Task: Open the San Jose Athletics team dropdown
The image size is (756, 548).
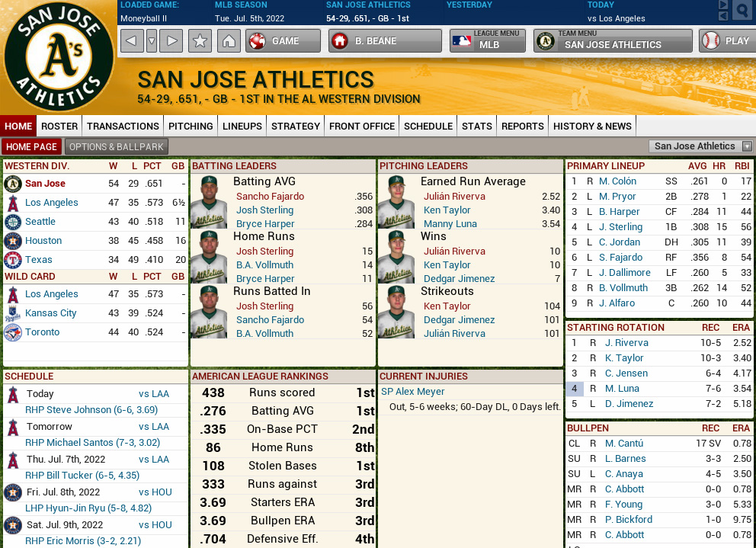Action: tap(700, 146)
